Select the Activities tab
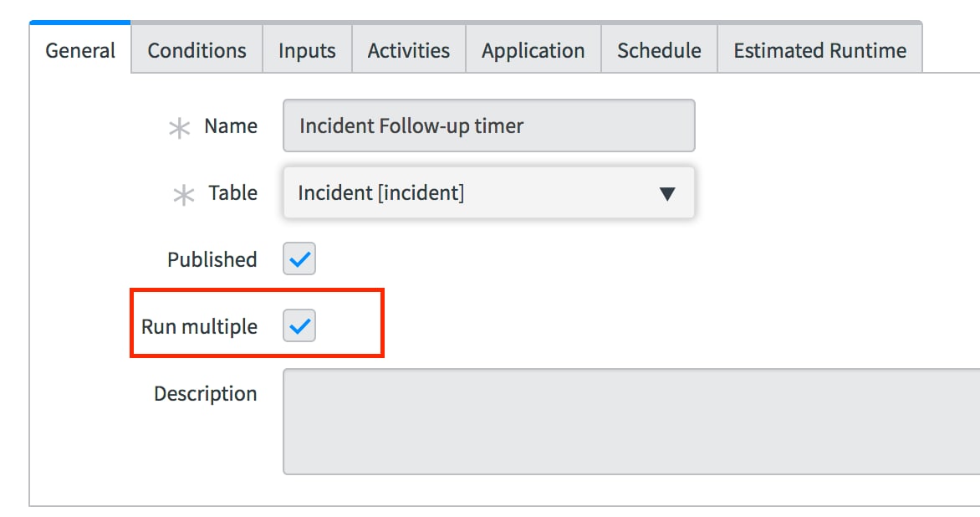This screenshot has width=980, height=517. click(409, 50)
